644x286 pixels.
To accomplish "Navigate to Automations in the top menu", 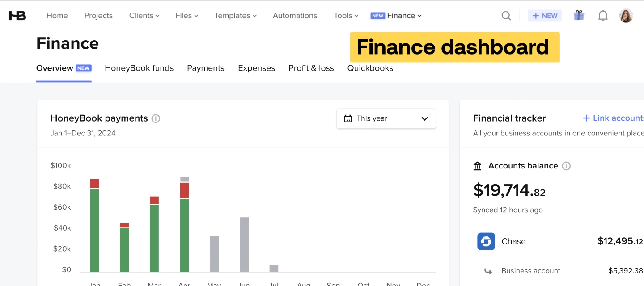I will click(x=295, y=15).
